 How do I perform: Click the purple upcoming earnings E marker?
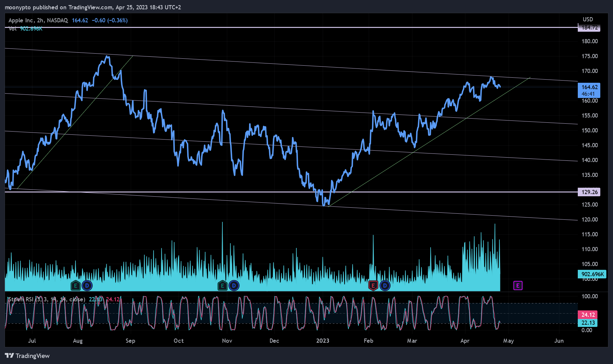518,286
